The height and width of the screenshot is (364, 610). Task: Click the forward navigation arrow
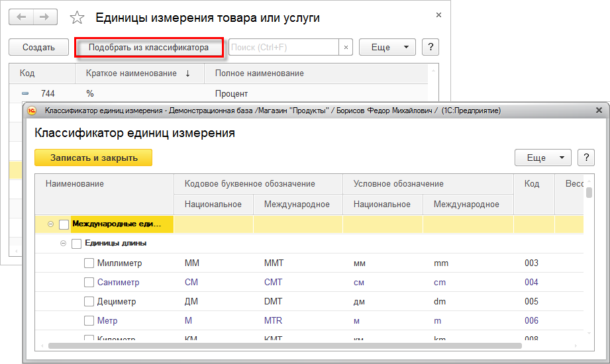[45, 18]
